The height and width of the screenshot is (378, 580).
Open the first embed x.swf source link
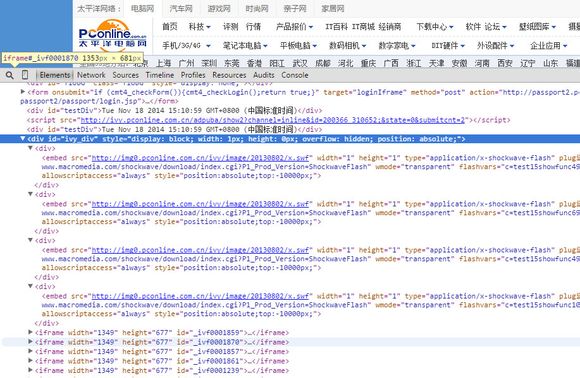(200, 158)
